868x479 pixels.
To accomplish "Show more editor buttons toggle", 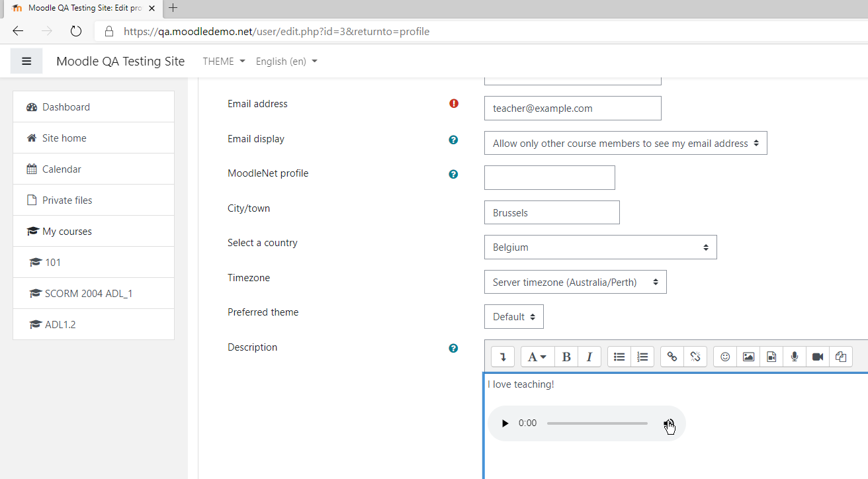I will click(x=503, y=357).
